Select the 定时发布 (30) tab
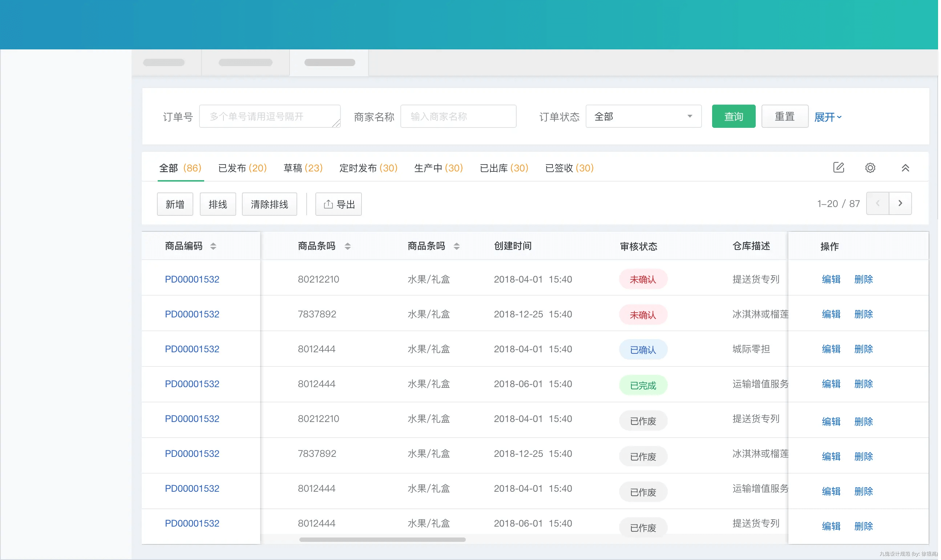 pyautogui.click(x=368, y=168)
